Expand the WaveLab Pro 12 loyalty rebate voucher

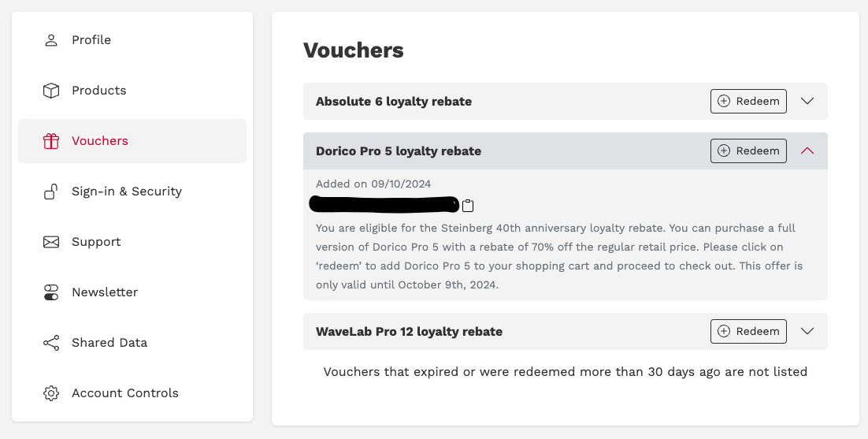pos(807,331)
